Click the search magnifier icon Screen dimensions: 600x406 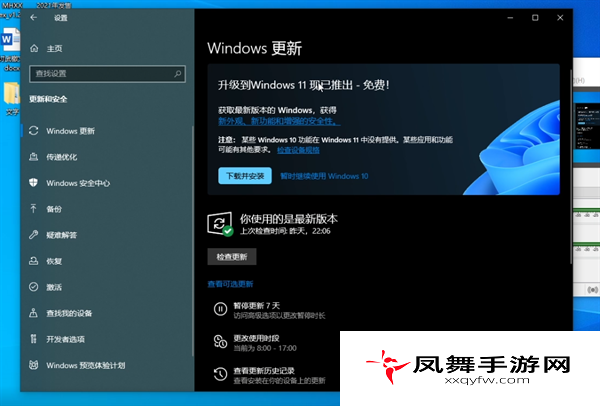point(178,73)
